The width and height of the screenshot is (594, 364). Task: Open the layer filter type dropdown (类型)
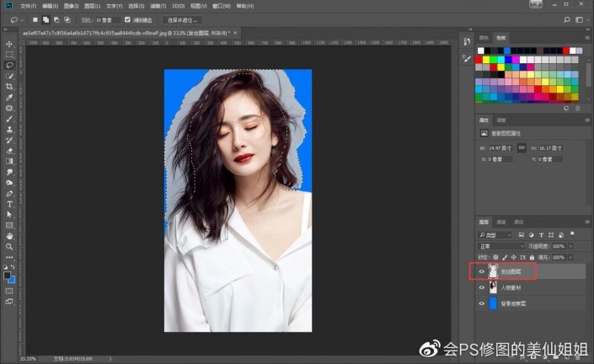[x=495, y=234]
